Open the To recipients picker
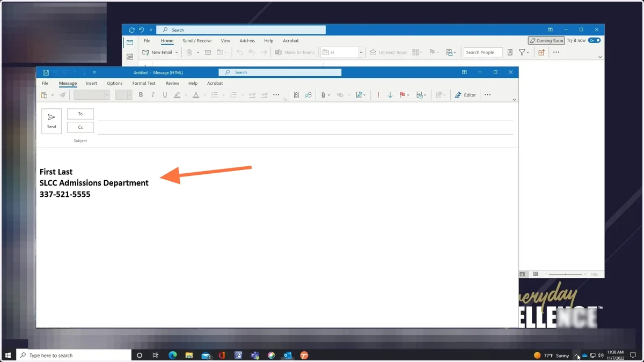644x362 pixels. tap(80, 114)
